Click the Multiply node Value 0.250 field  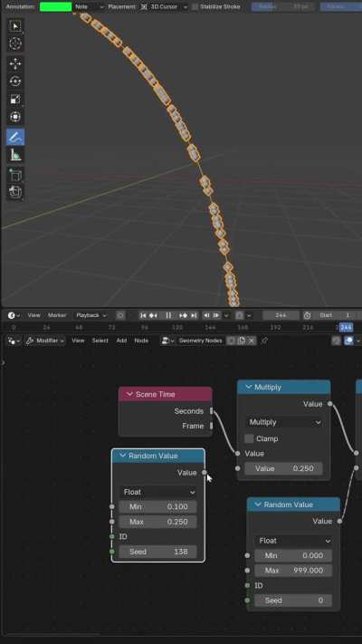[x=283, y=468]
